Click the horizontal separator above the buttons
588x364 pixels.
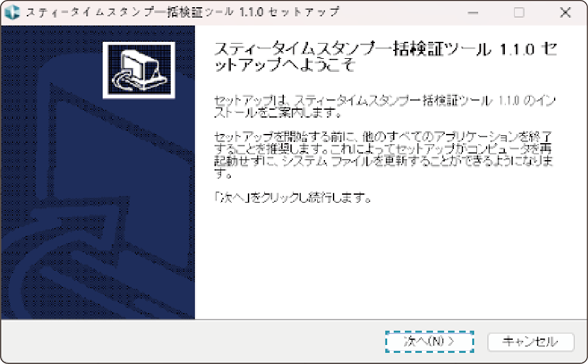coord(294,320)
